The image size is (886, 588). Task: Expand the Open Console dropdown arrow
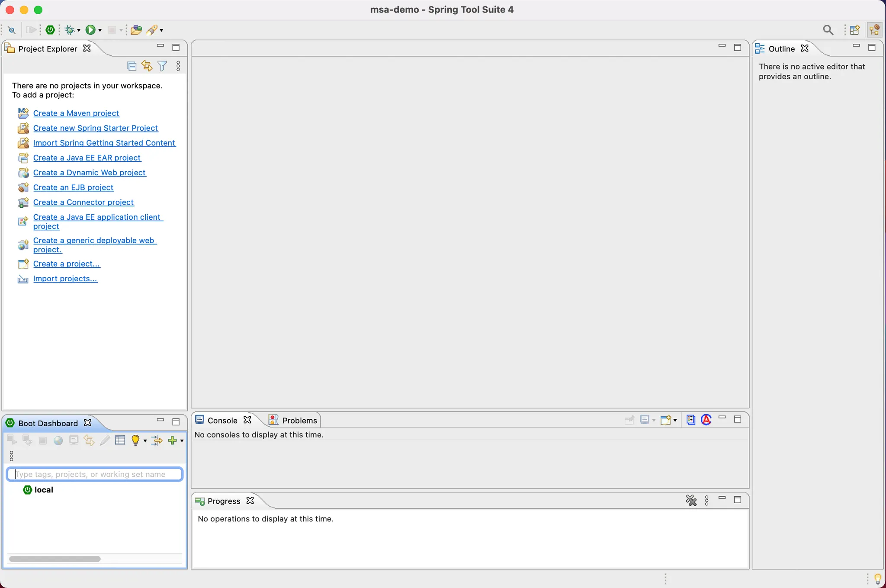675,420
